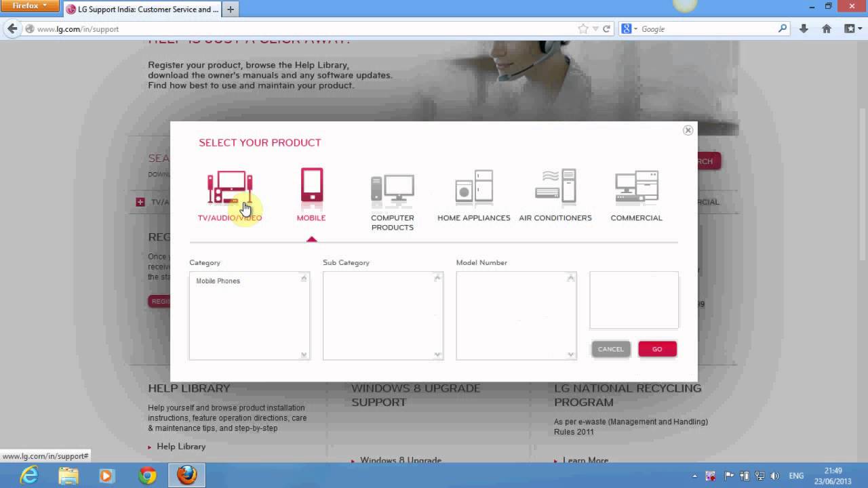The width and height of the screenshot is (868, 488).
Task: Expand the TV/Audio plus icon behind dialog
Action: pos(140,202)
